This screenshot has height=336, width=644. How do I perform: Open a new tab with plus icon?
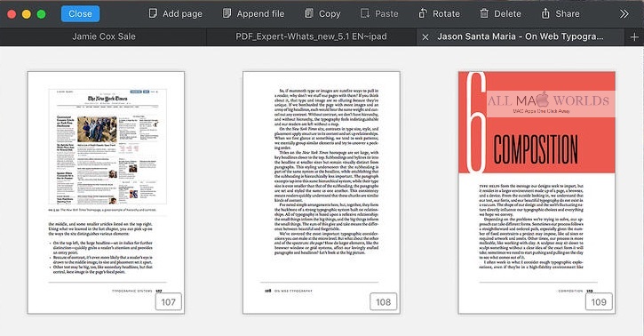click(x=634, y=37)
